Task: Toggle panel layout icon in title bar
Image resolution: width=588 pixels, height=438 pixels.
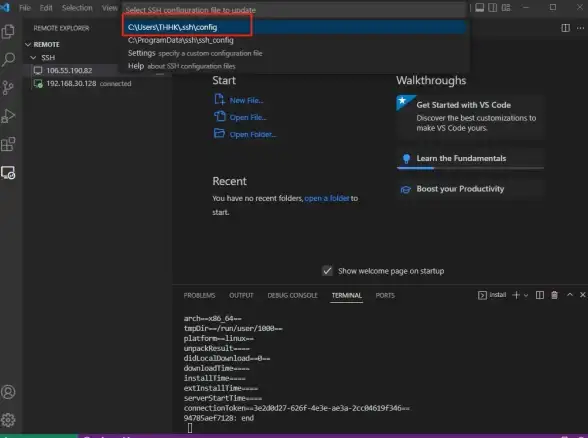Action: (x=480, y=8)
